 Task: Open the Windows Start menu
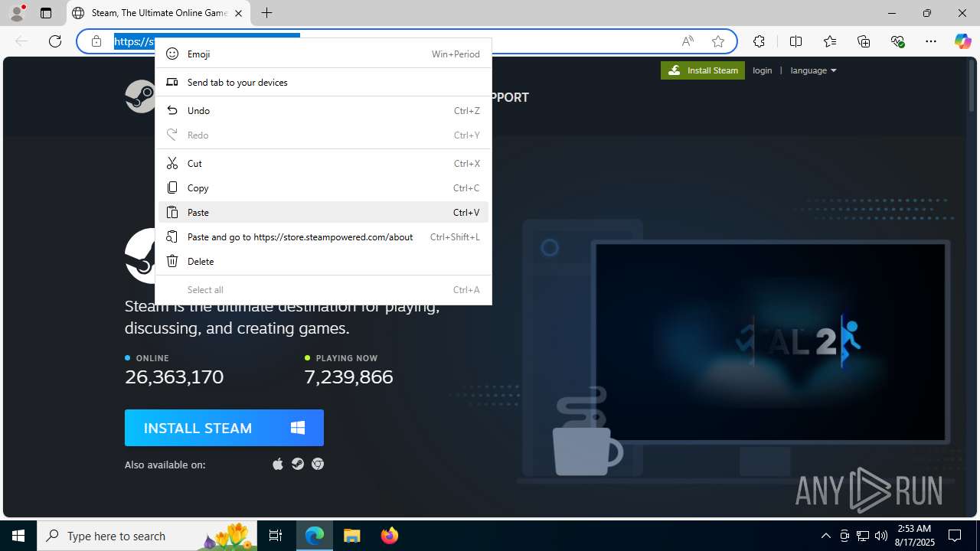pyautogui.click(x=18, y=536)
